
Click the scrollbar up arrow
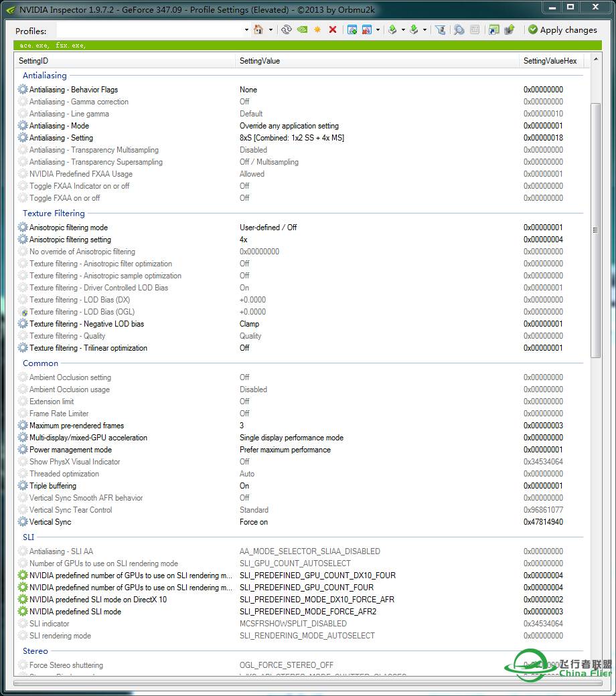pyautogui.click(x=595, y=59)
